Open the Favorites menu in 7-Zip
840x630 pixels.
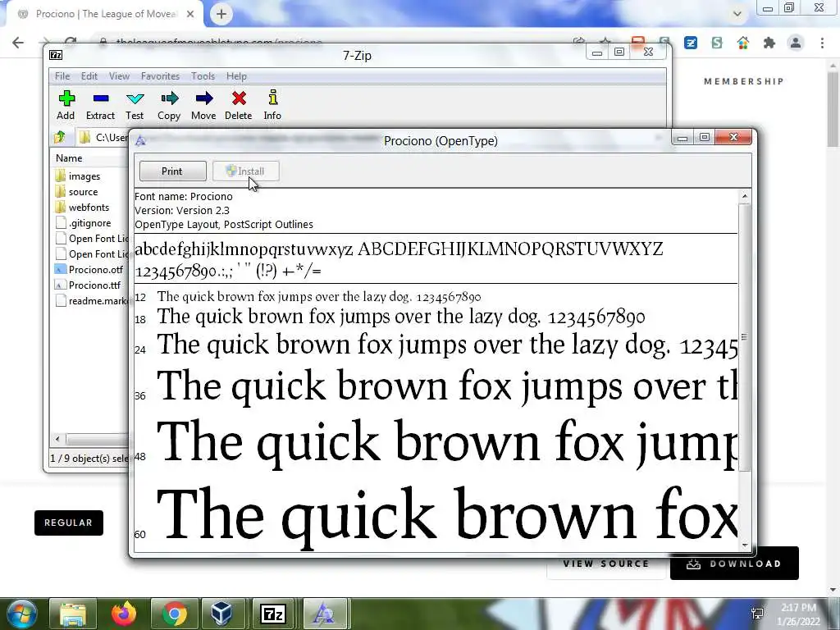160,76
